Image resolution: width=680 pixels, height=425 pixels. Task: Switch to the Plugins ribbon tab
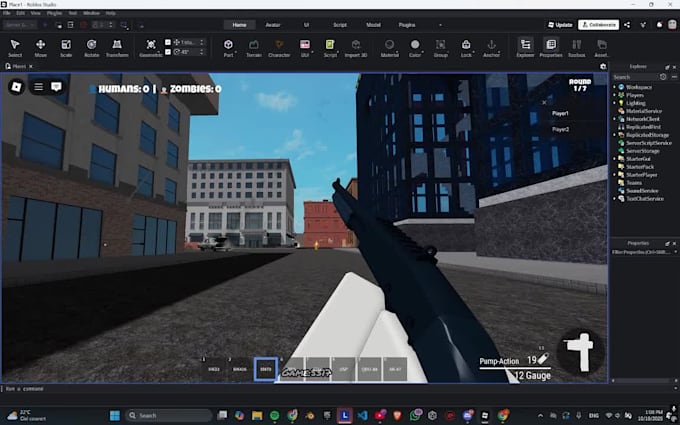407,25
